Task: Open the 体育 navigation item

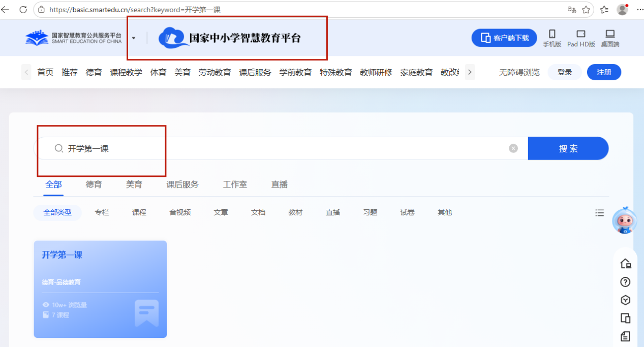Action: tap(159, 72)
